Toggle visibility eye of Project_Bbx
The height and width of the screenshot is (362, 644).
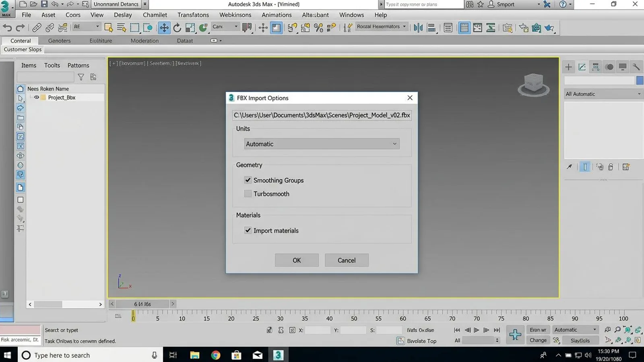point(37,97)
